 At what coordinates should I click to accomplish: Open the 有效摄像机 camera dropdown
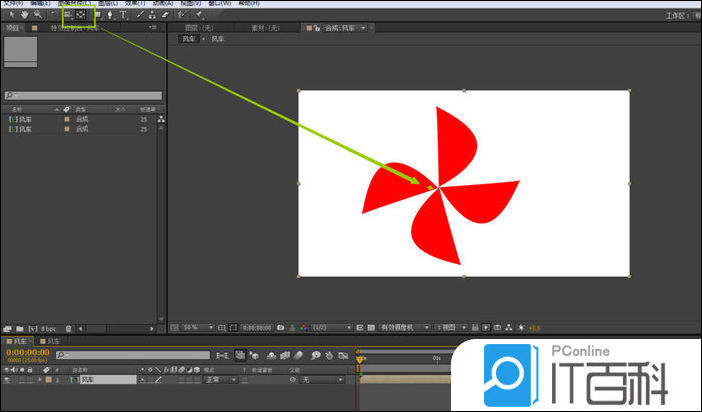pos(405,327)
